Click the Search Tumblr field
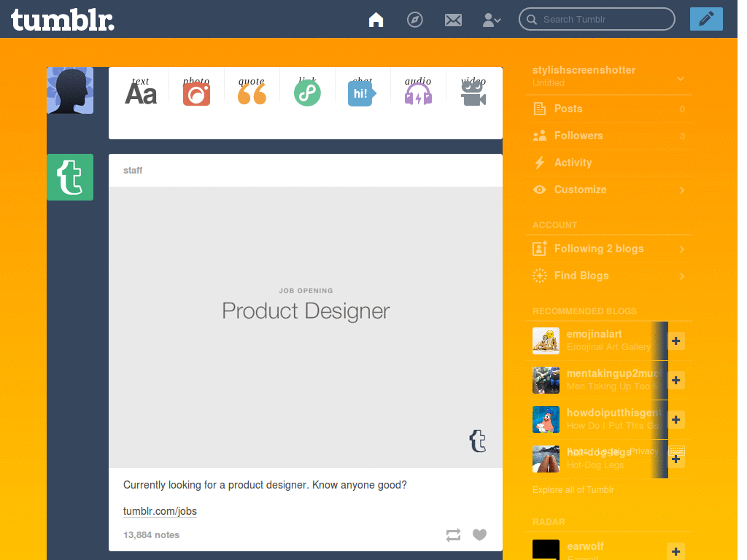This screenshot has height=560, width=747. [x=597, y=20]
